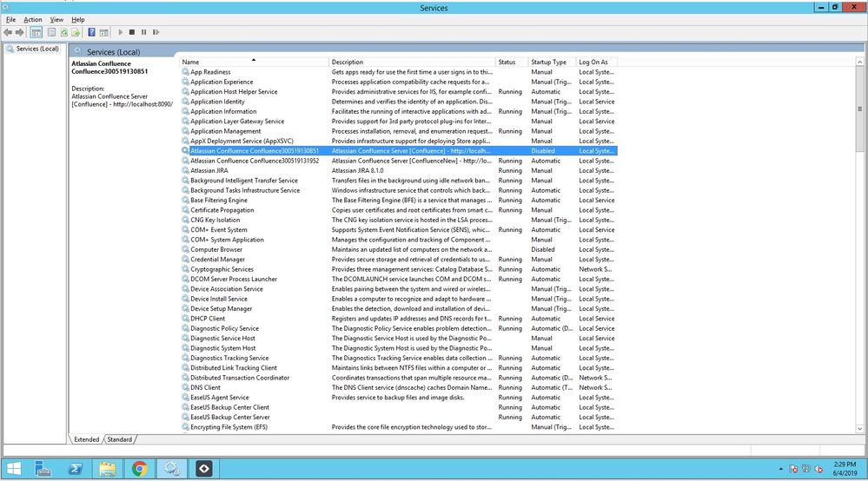The height and width of the screenshot is (481, 868).
Task: Open the Help menu
Action: click(x=78, y=19)
